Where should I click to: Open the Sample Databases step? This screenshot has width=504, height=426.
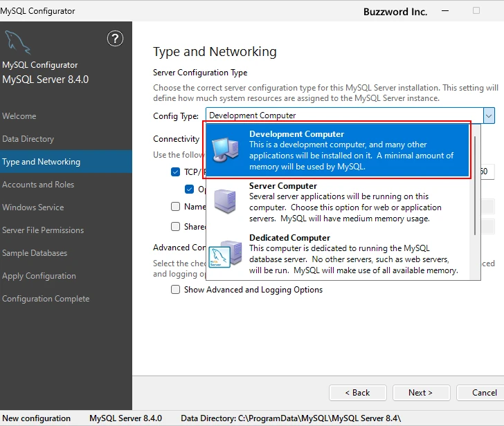click(35, 253)
